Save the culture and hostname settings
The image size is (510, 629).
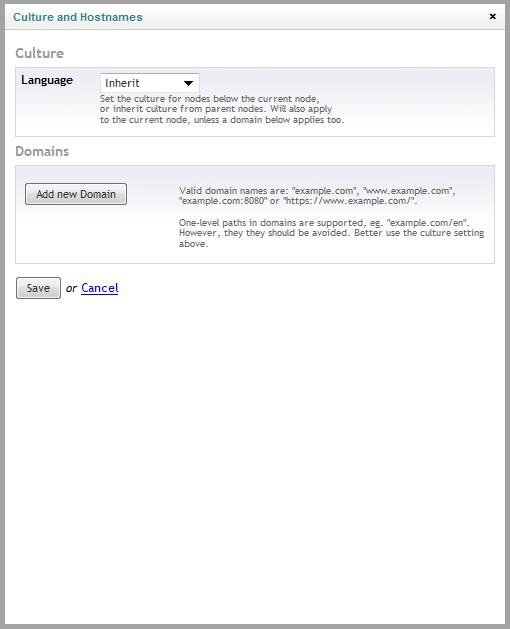coord(39,288)
